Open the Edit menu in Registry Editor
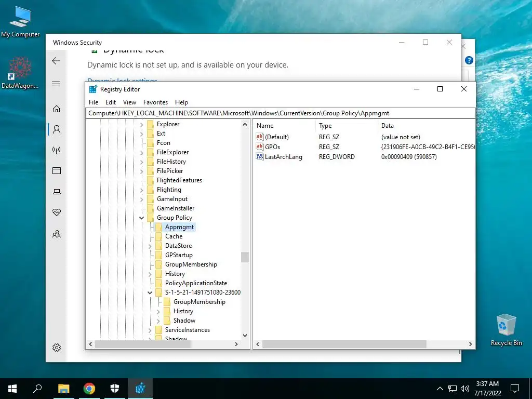Screen dimensions: 532x399 click(x=111, y=102)
